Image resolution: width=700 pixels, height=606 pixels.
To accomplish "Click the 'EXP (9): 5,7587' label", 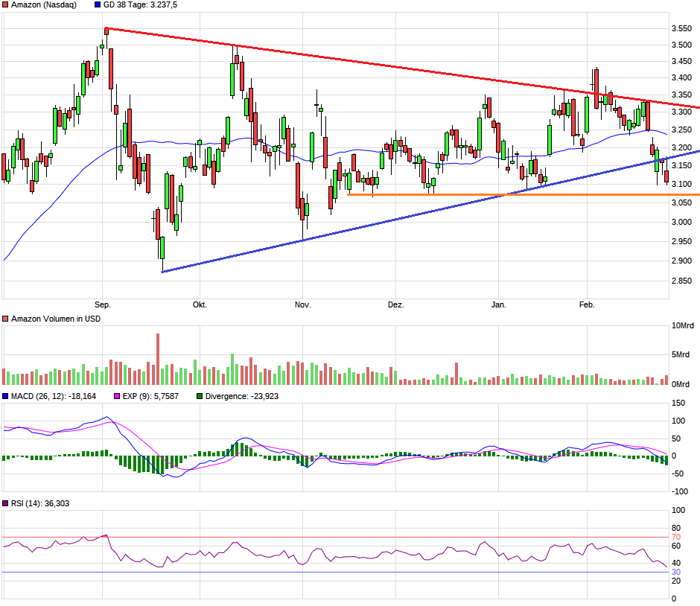I will (x=150, y=396).
